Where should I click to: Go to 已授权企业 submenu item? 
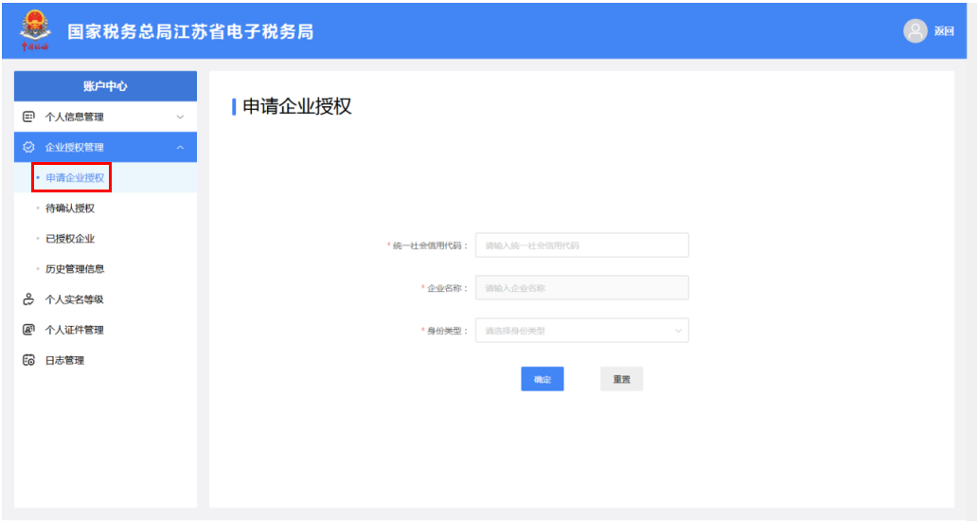[x=70, y=239]
